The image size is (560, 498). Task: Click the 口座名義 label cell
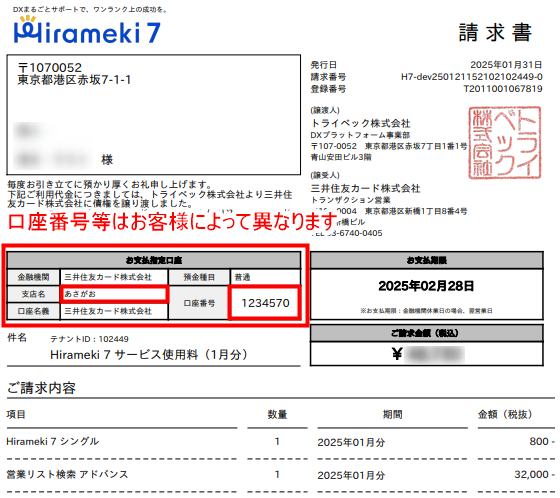point(34,311)
